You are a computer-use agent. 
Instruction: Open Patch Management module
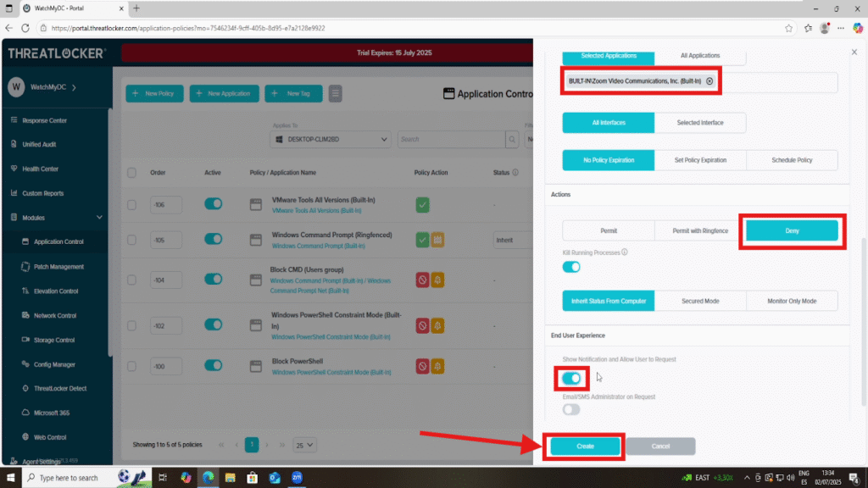(58, 267)
